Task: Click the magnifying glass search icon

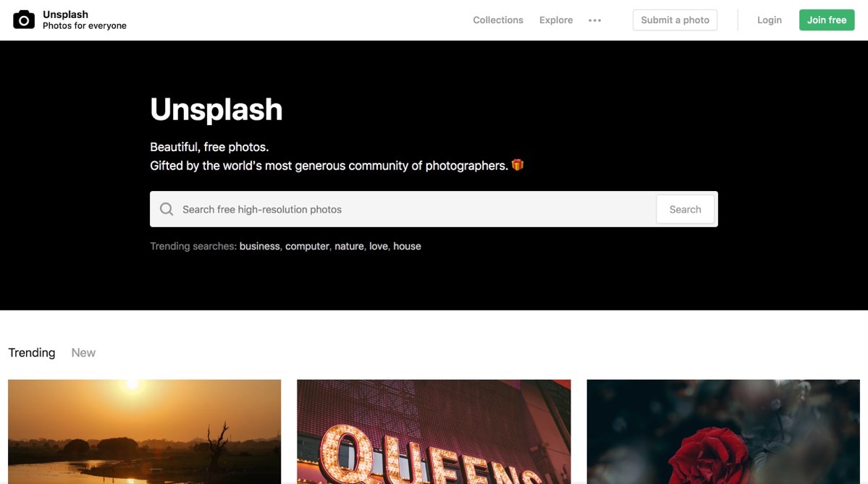Action: (x=167, y=209)
